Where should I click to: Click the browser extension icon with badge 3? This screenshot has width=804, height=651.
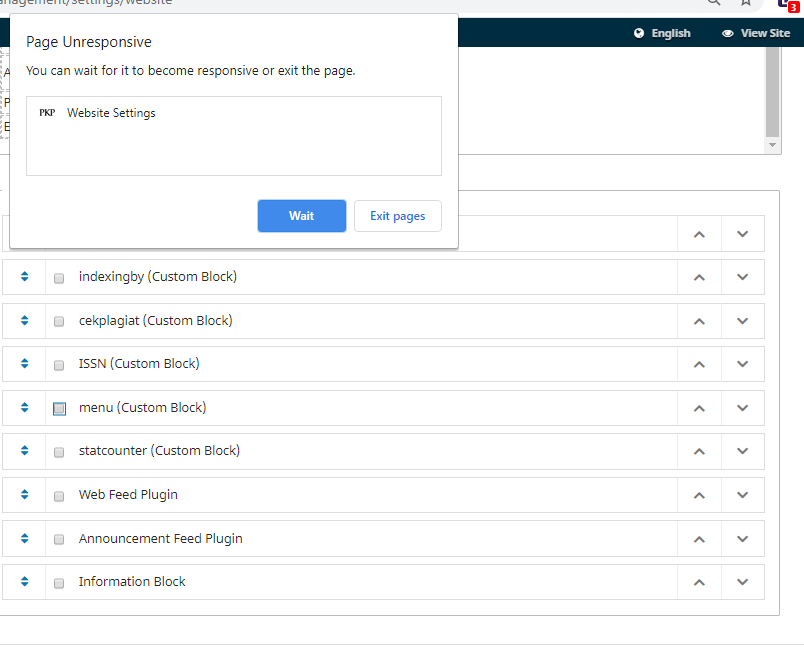(789, 5)
